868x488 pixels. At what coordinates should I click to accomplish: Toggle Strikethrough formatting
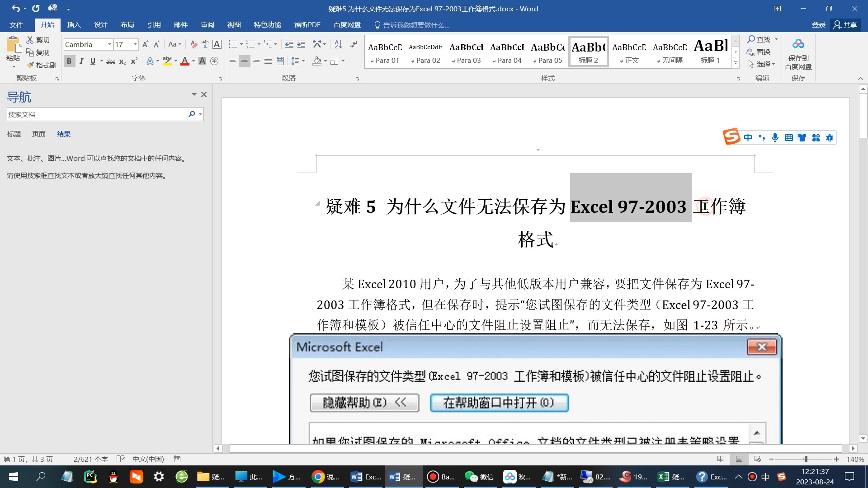pos(110,61)
